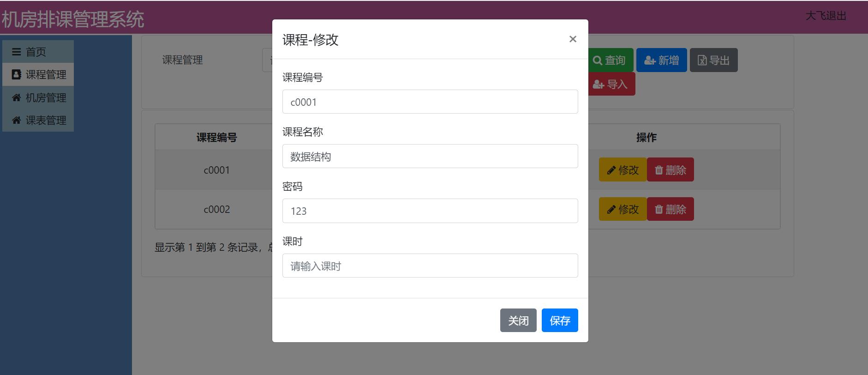Click the 大飞退出 logout link
Viewport: 868px width, 375px height.
826,16
